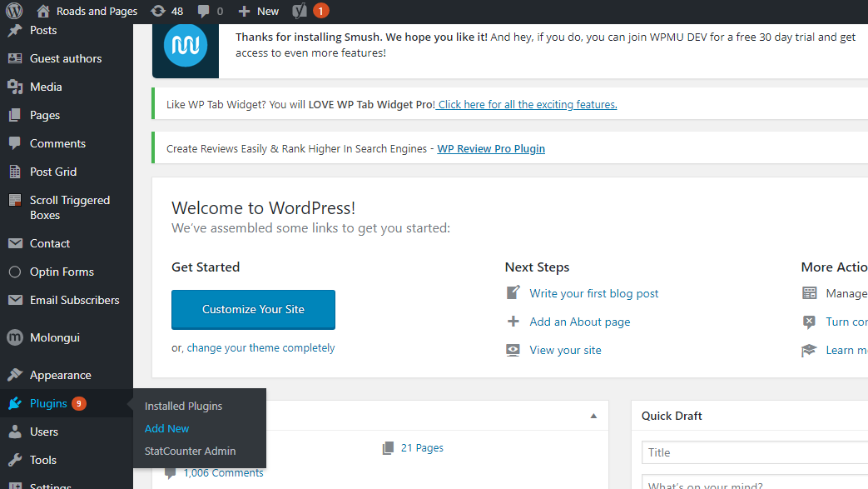This screenshot has height=489, width=868.
Task: Select Installed Plugins from the flyout
Action: (183, 406)
